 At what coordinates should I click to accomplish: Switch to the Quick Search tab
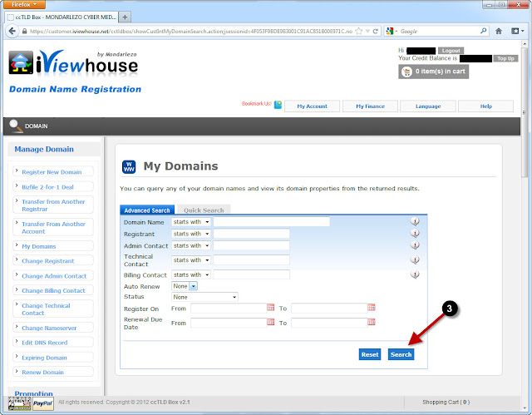pos(204,210)
